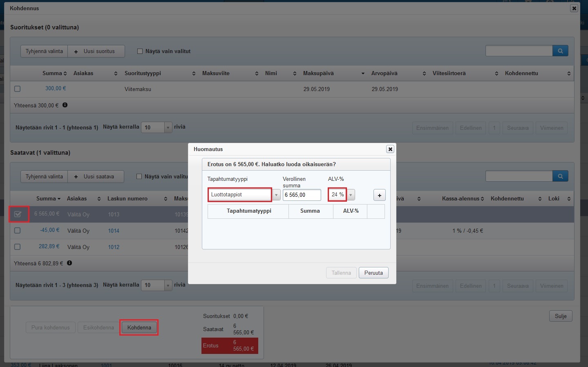Toggle checkbox for 300,00 € payment row
The image size is (588, 367).
[x=17, y=89]
